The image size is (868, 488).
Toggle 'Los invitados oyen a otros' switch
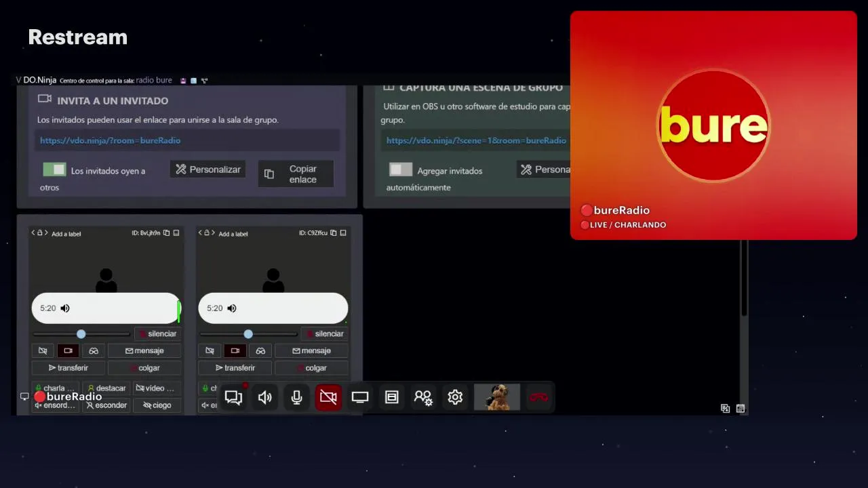54,169
